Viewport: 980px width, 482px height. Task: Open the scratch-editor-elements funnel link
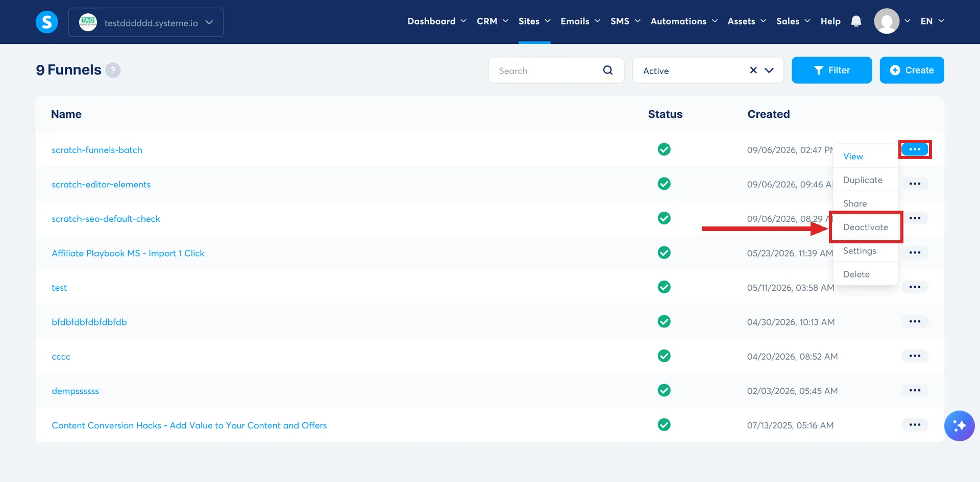point(101,184)
